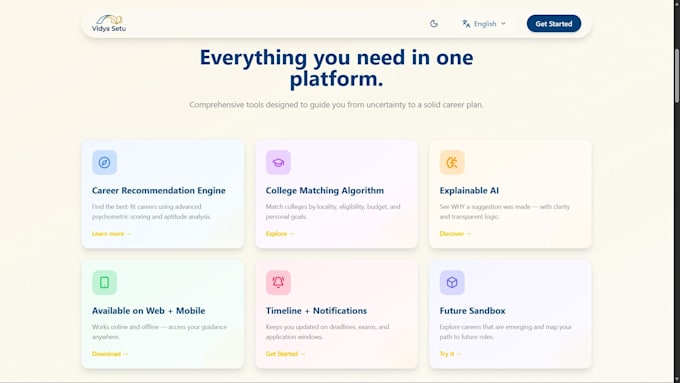Follow the Download link

(x=110, y=354)
